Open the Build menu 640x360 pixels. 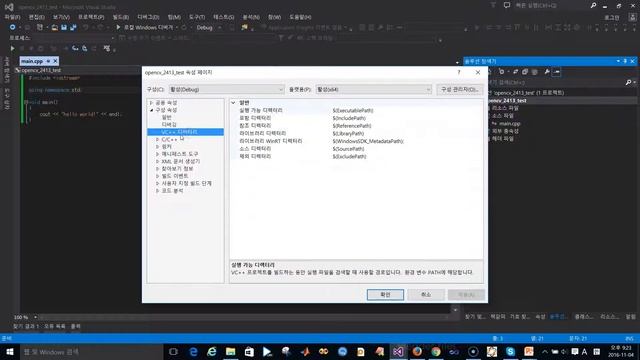(121, 17)
